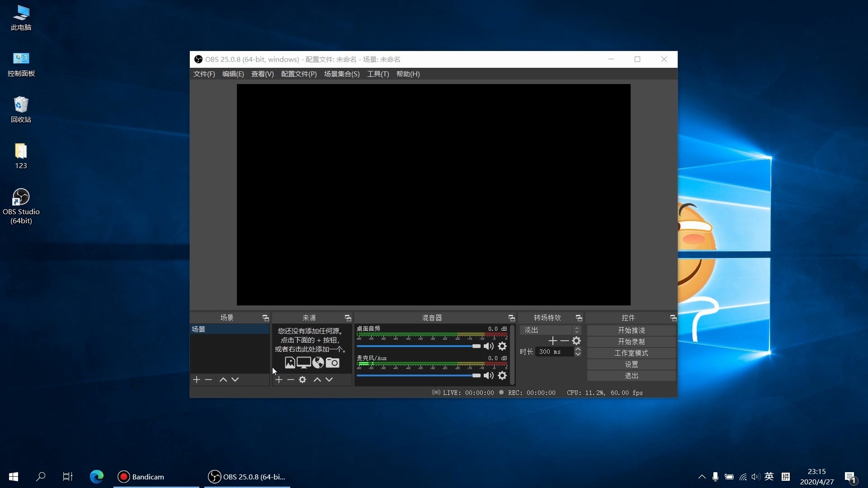The height and width of the screenshot is (488, 868).
Task: Undock the 混音器 panel
Action: (x=511, y=318)
